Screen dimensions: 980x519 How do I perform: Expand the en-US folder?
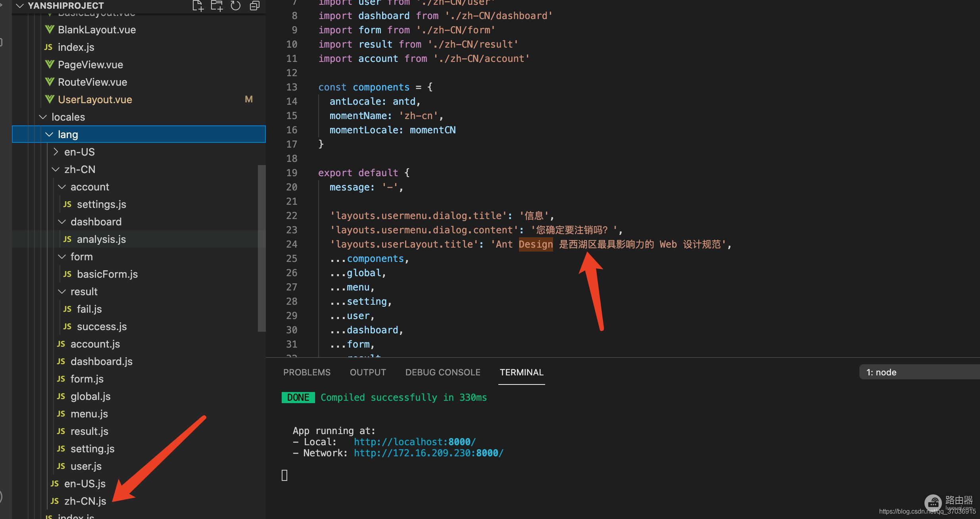(56, 152)
